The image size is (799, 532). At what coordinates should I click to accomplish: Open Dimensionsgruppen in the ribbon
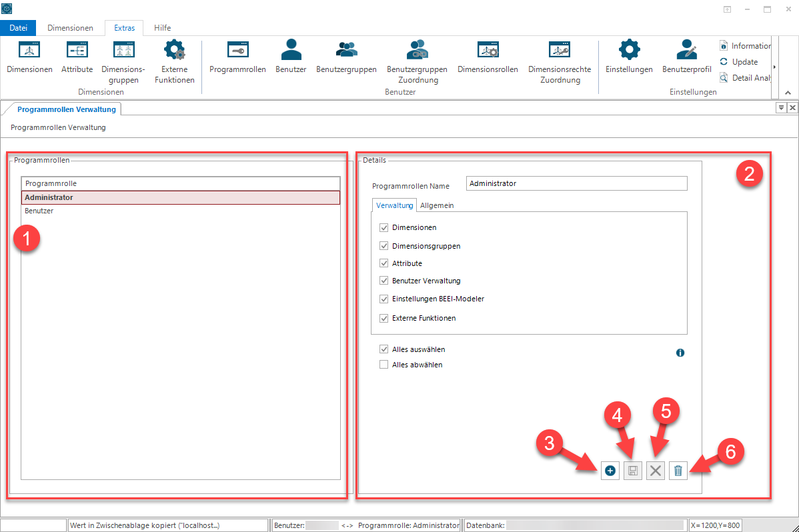click(123, 61)
